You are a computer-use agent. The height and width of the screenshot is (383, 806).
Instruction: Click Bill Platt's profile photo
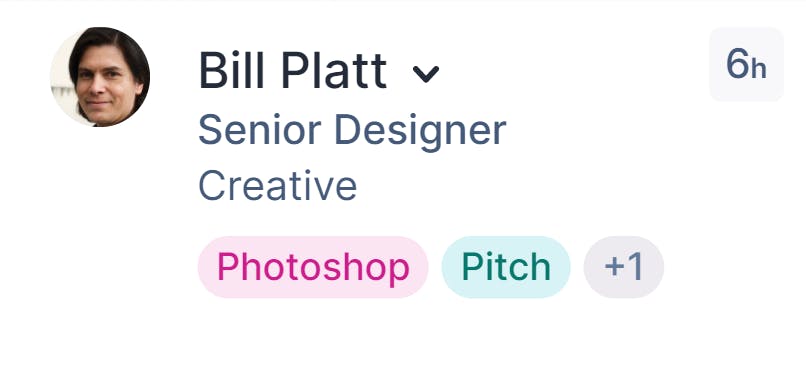click(x=100, y=77)
